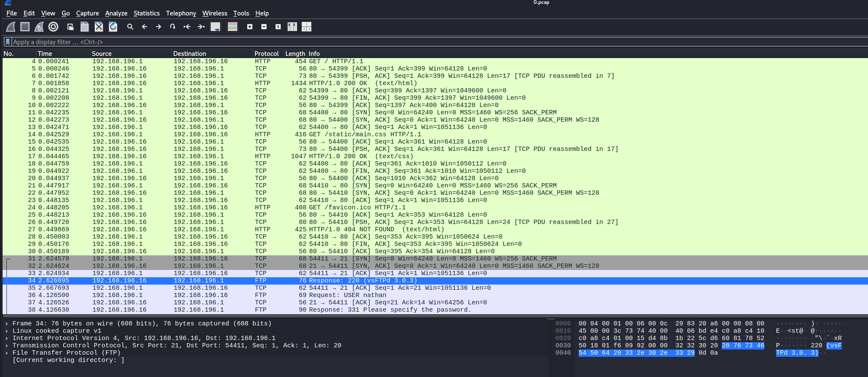Save this capture file
Image resolution: width=868 pixels, height=377 pixels.
point(85,27)
